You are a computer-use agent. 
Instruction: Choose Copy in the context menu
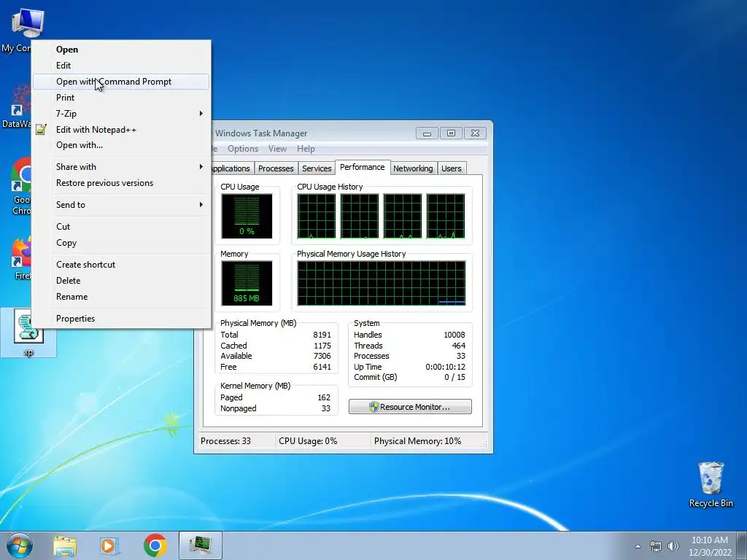[x=121, y=243]
